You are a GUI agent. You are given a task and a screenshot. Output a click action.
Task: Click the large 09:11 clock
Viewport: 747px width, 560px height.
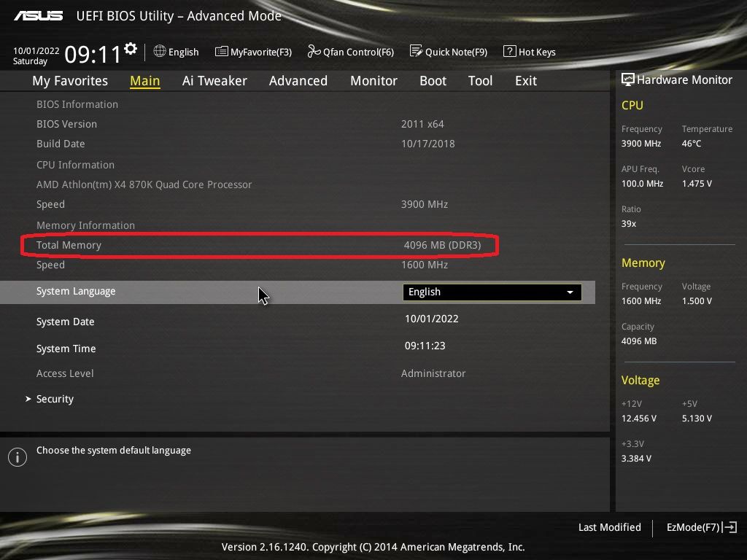click(93, 54)
